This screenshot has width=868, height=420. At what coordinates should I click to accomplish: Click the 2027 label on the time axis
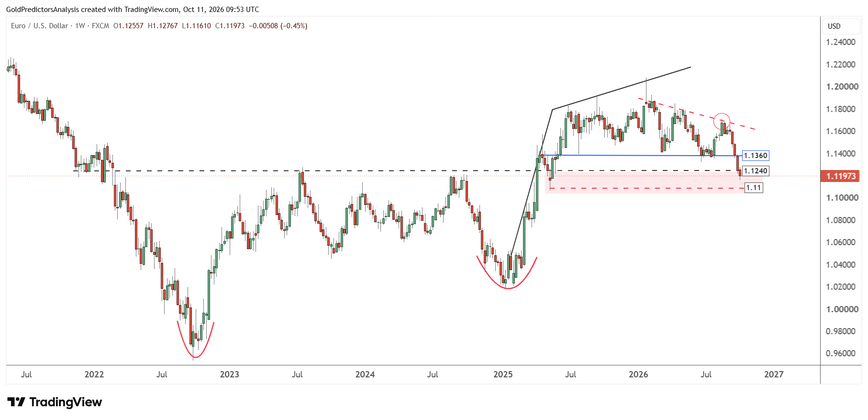pos(774,375)
